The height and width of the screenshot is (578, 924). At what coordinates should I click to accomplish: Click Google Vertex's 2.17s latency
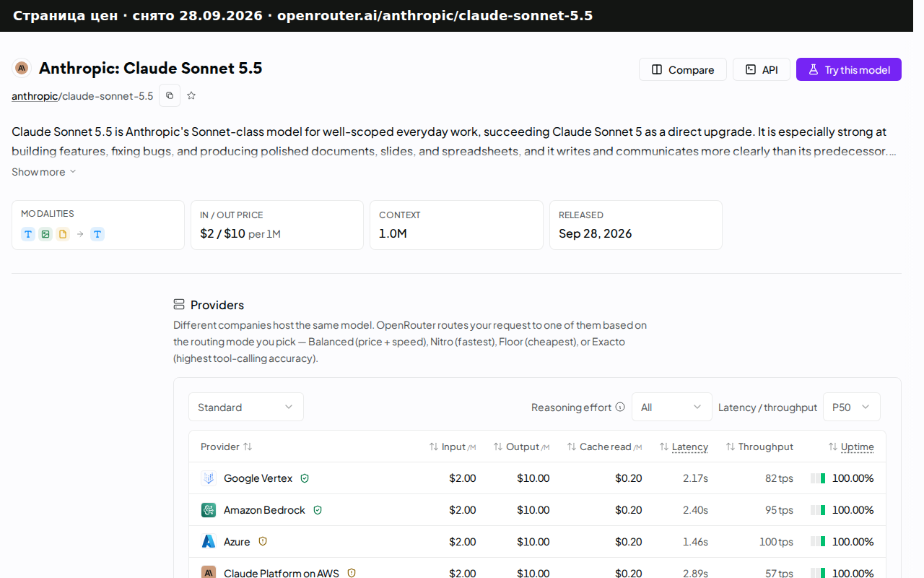pyautogui.click(x=696, y=478)
